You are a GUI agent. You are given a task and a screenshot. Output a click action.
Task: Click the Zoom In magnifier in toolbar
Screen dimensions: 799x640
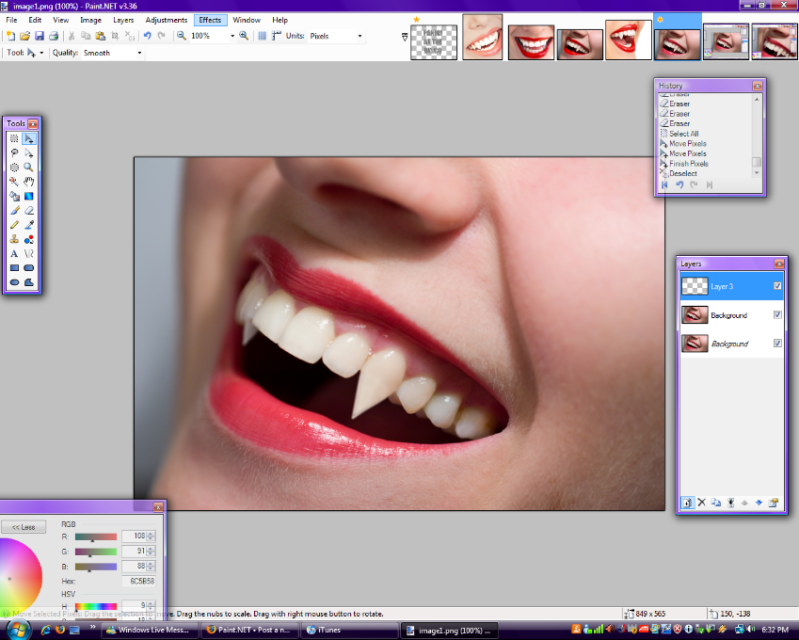pyautogui.click(x=244, y=36)
